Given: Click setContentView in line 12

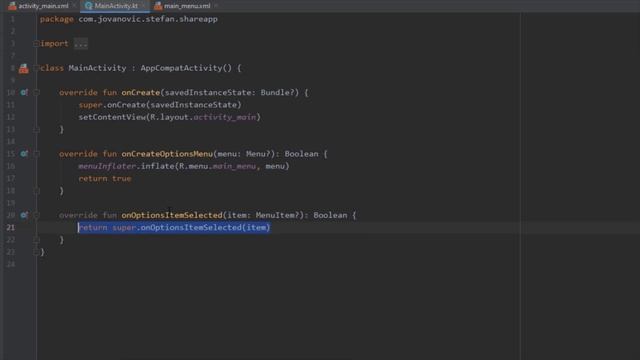Looking at the screenshot, I should tap(112, 117).
